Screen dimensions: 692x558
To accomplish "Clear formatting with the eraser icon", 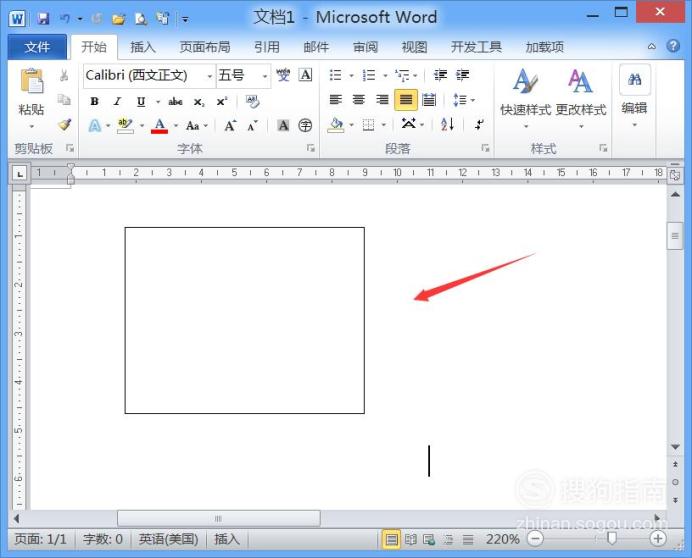I will pos(252,102).
